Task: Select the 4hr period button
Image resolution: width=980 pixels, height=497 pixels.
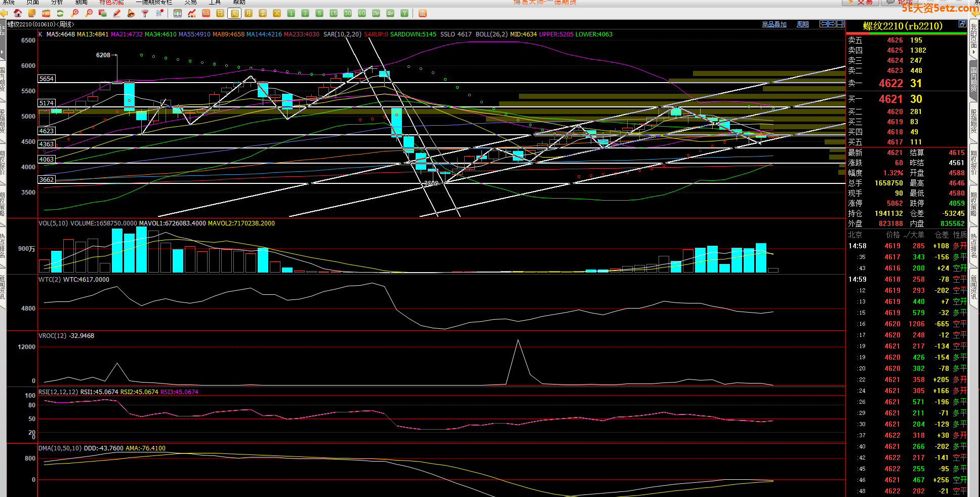Action: click(x=390, y=13)
